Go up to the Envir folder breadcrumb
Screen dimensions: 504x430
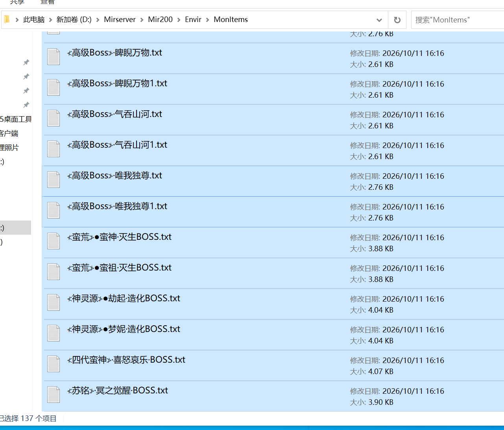pos(193,20)
